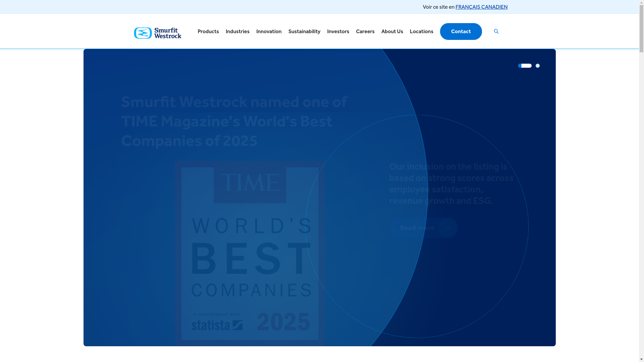The height and width of the screenshot is (362, 644).
Task: Click the Read more button
Action: 423,228
